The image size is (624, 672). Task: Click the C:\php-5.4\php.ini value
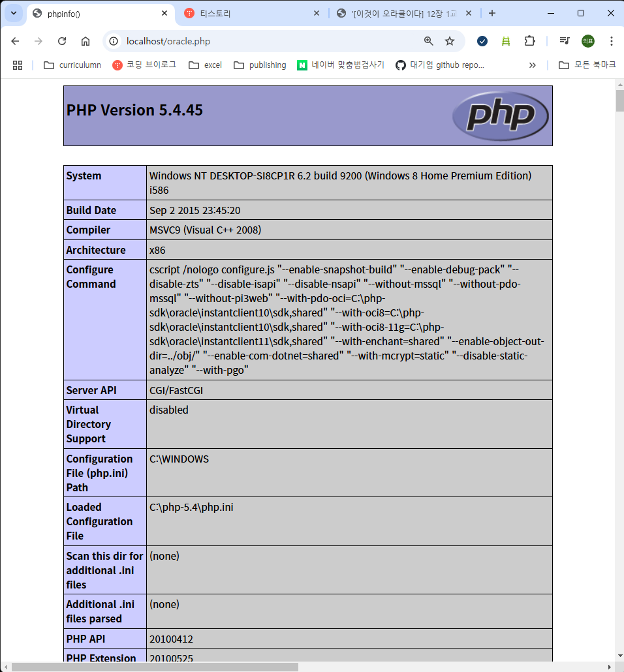pos(191,508)
